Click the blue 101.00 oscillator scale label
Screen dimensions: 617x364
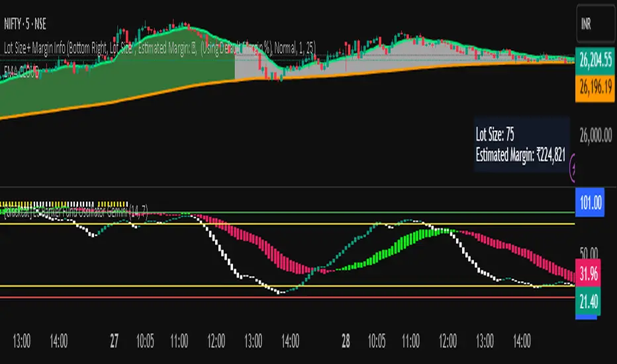click(590, 203)
